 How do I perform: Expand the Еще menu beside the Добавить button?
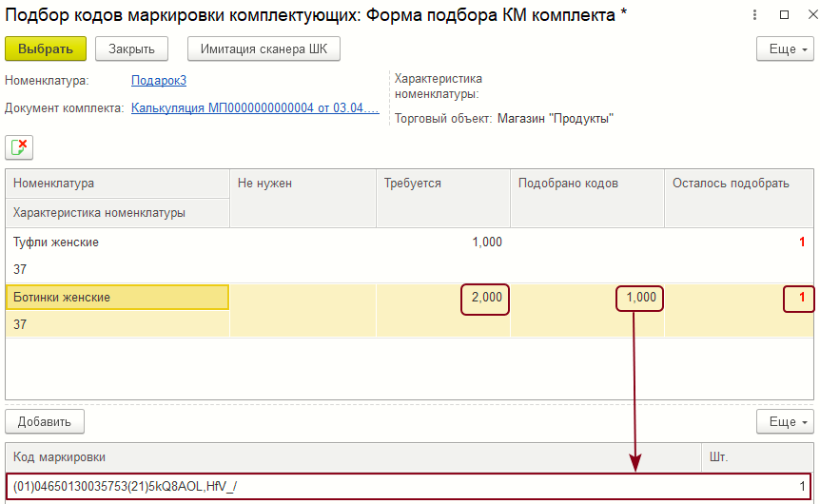pyautogui.click(x=785, y=421)
